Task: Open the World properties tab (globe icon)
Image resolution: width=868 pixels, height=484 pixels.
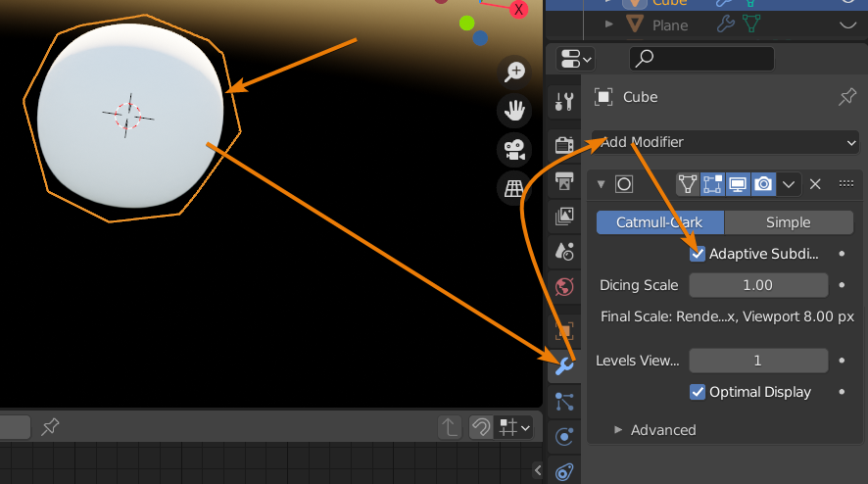Action: click(564, 287)
